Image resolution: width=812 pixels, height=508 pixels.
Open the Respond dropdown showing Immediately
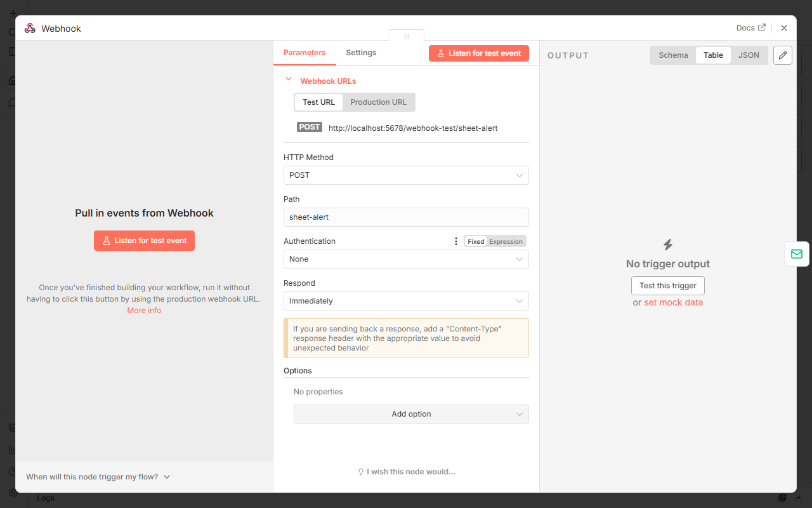(x=406, y=301)
